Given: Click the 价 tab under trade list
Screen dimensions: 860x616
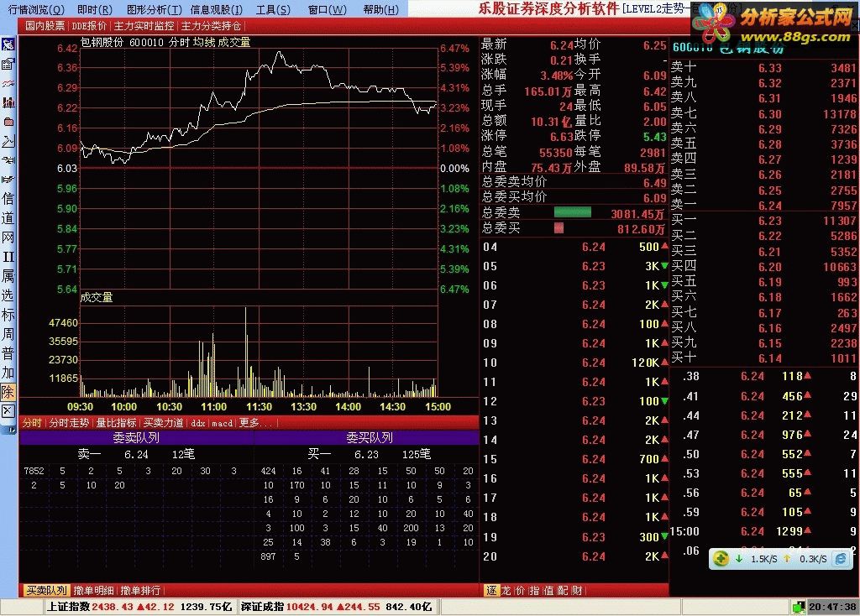Looking at the screenshot, I should [520, 590].
